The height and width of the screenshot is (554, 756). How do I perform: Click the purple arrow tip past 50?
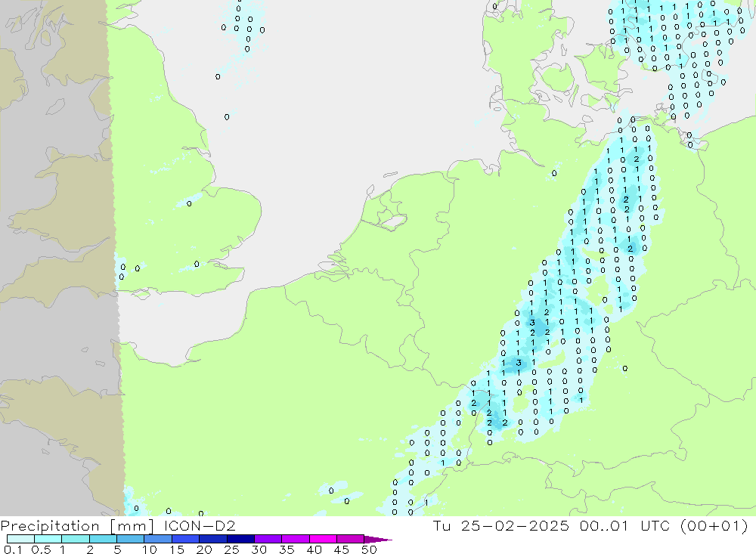pos(379,540)
